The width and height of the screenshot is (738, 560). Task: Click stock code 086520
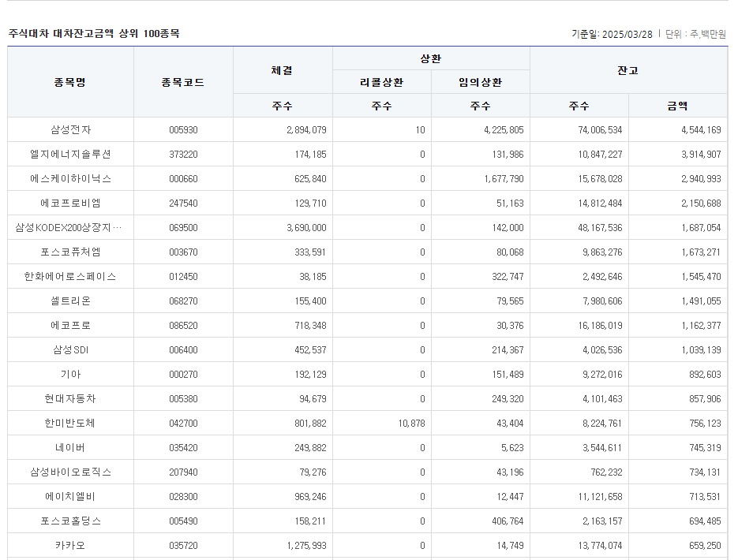point(184,326)
